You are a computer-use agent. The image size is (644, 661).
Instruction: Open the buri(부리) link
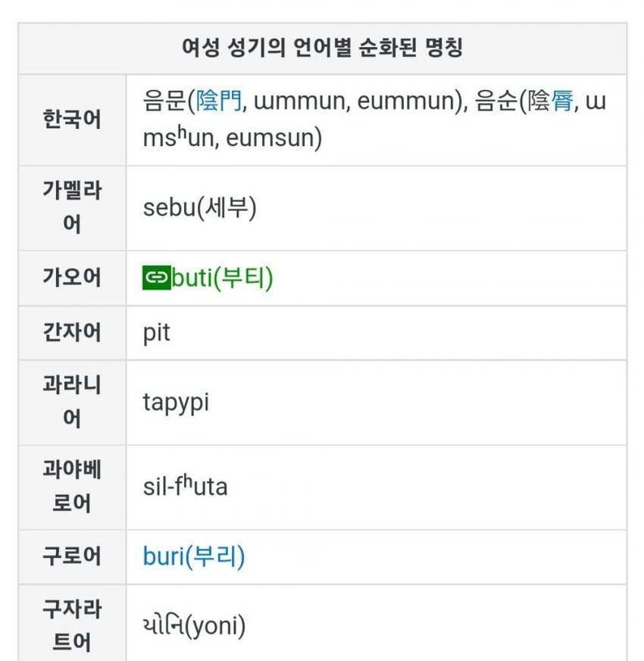[x=194, y=557]
